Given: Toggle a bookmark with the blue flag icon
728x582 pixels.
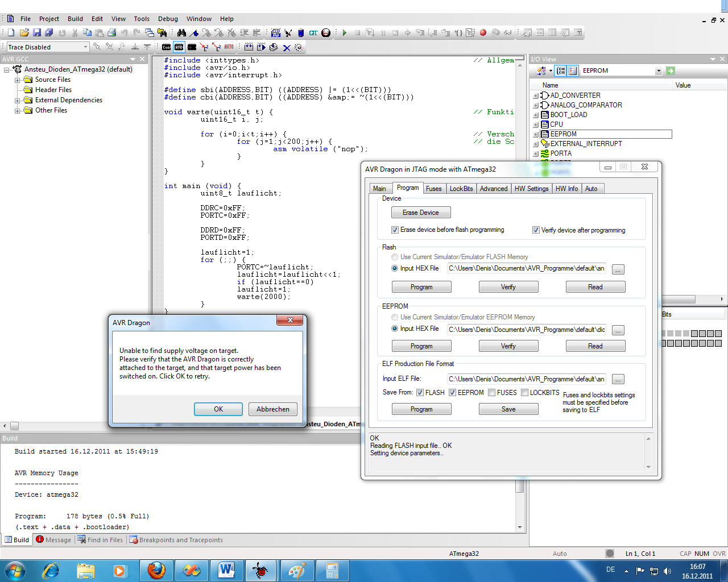Looking at the screenshot, I should (x=194, y=32).
